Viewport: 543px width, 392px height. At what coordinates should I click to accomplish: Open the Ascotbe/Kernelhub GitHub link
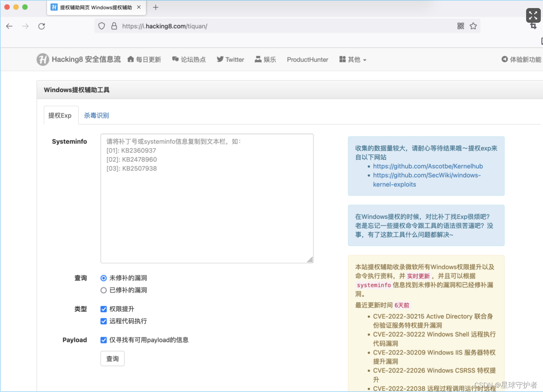pyautogui.click(x=428, y=166)
